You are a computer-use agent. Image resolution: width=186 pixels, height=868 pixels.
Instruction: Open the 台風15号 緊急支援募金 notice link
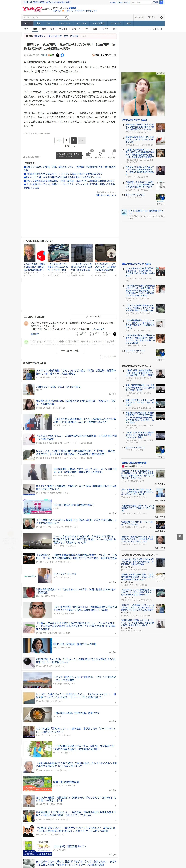[47, 2]
